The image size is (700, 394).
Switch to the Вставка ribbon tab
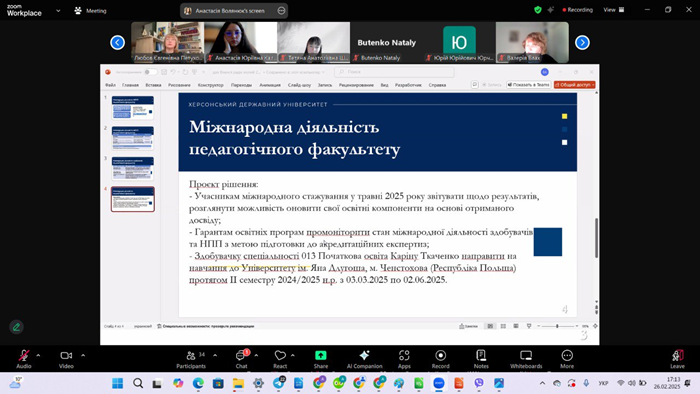[153, 85]
